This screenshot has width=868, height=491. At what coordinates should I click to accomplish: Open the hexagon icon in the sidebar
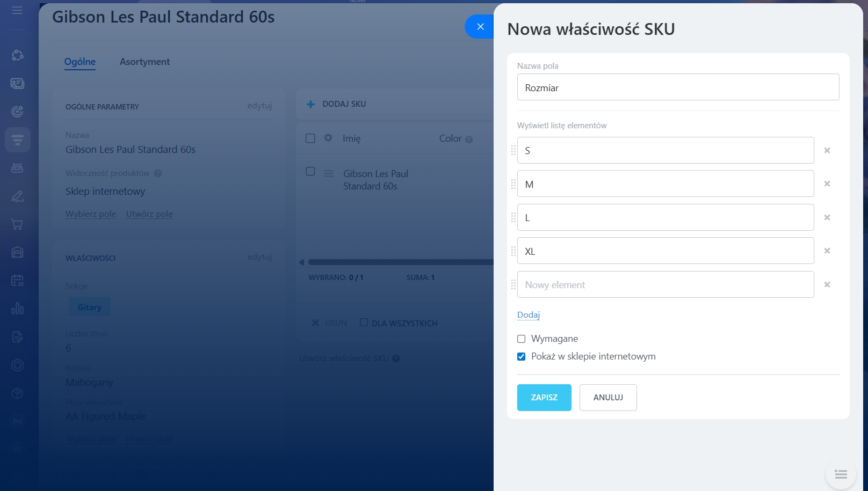[17, 365]
